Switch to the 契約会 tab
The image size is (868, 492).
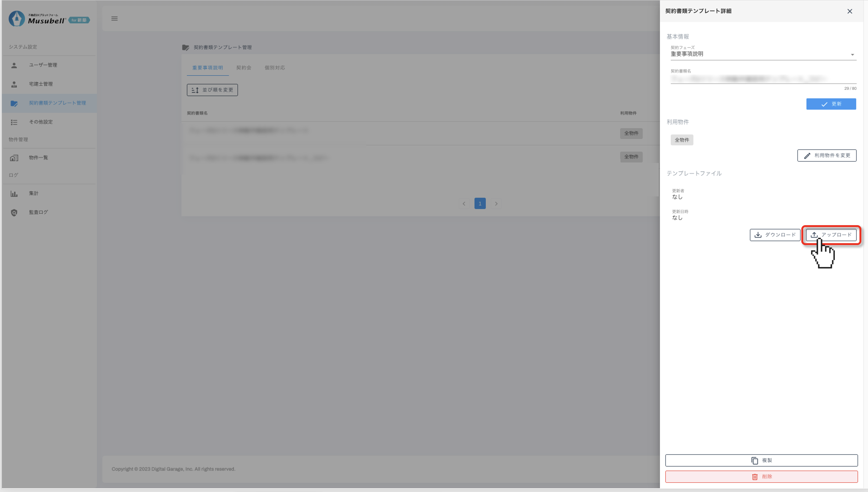coord(243,68)
